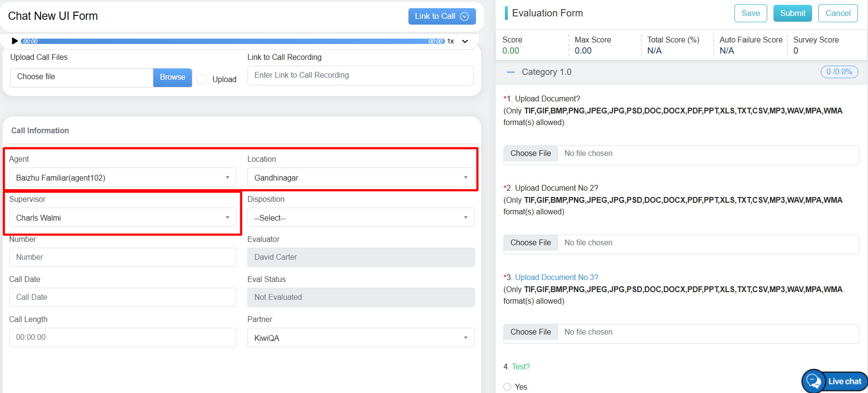Image resolution: width=868 pixels, height=393 pixels.
Task: Open the Partner dropdown showing KiwiQA
Action: (x=361, y=338)
